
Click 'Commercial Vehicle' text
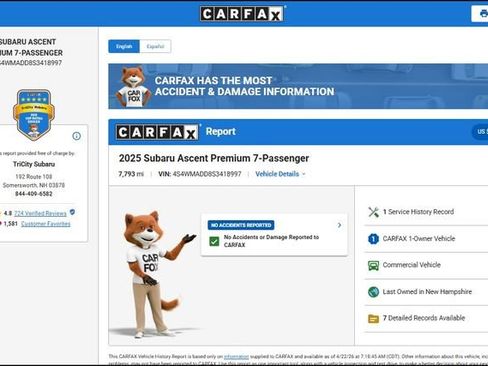[412, 265]
